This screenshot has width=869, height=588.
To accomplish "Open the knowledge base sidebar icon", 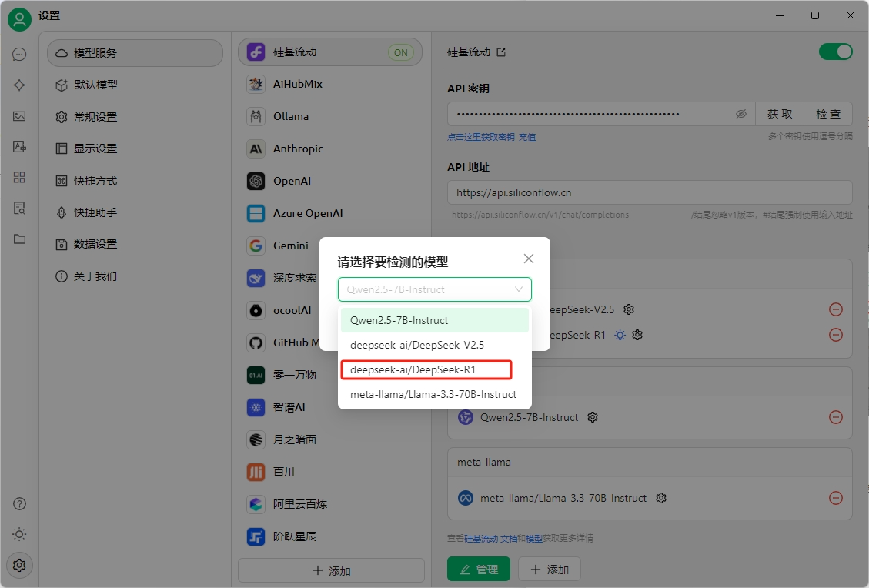I will (x=19, y=208).
